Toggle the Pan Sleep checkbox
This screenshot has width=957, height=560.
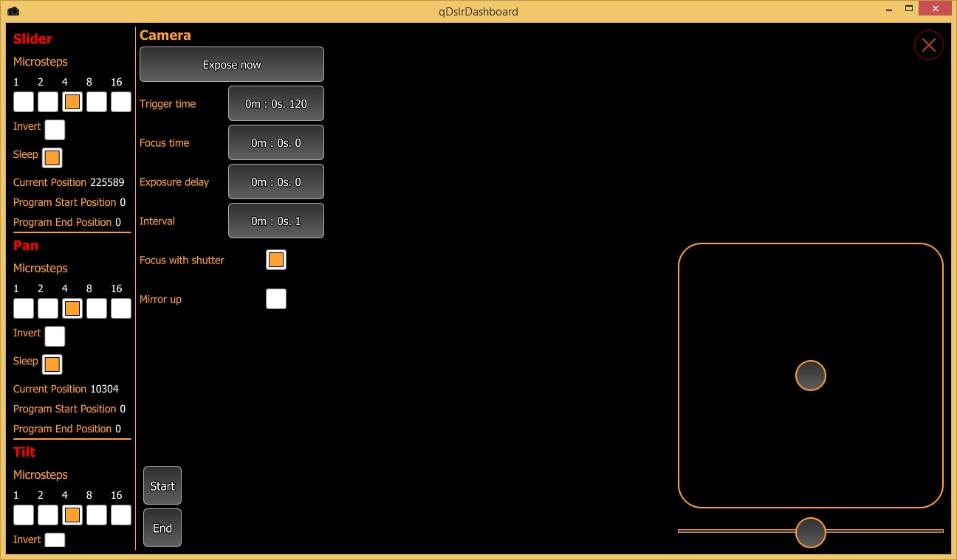pyautogui.click(x=52, y=364)
